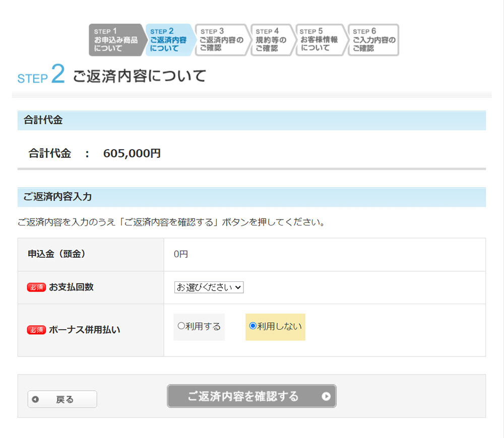Click the red 必須 badge beside お支払回数
504x438 pixels.
click(x=36, y=287)
